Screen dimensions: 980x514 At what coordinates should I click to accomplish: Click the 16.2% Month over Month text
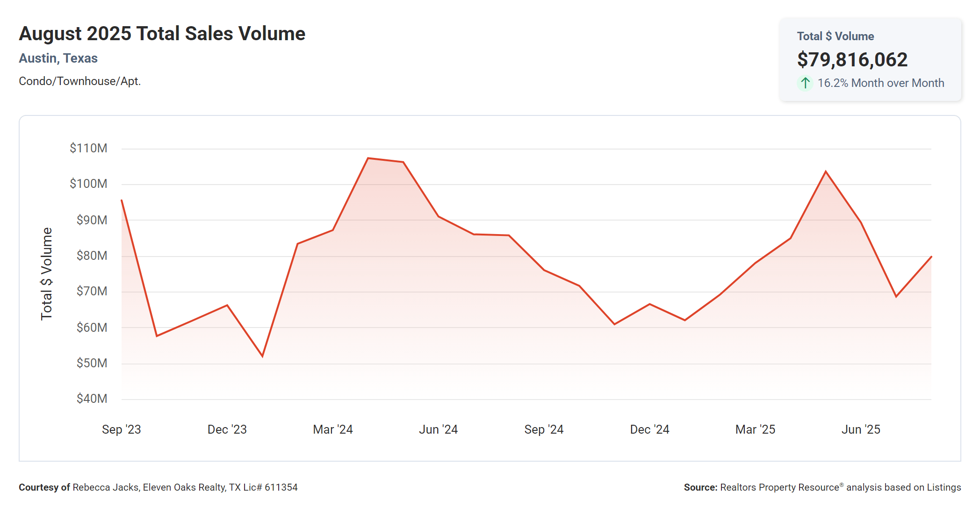pyautogui.click(x=880, y=83)
